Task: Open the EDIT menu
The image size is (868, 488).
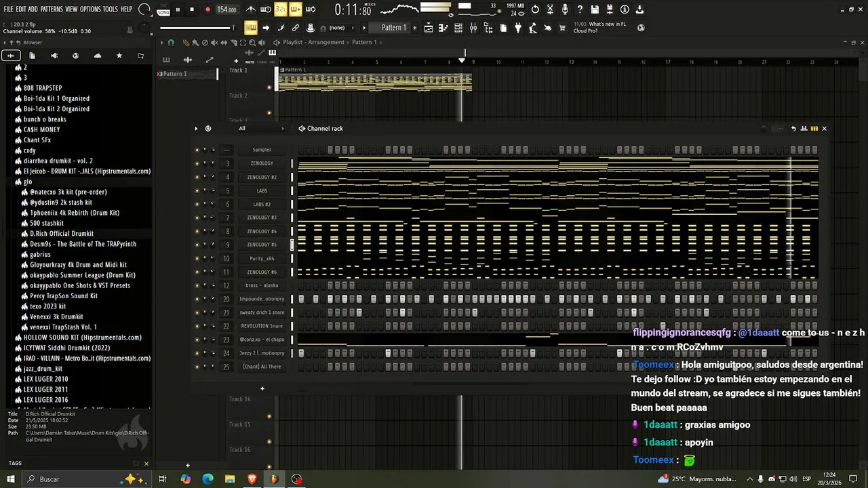Action: [x=21, y=9]
